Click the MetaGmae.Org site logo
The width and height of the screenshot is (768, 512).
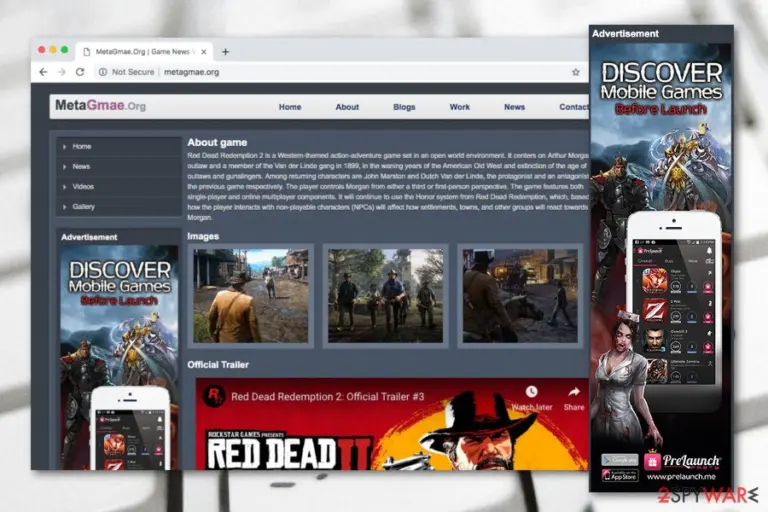(x=100, y=105)
